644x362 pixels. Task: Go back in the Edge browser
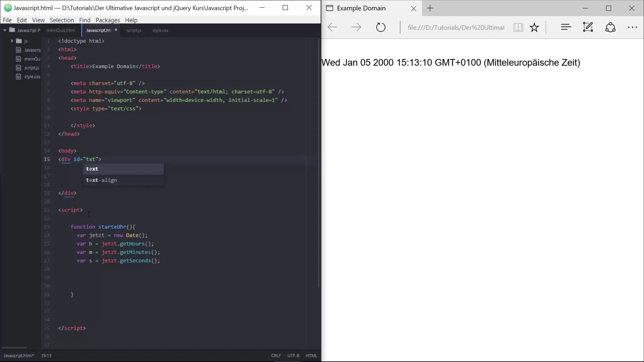332,27
